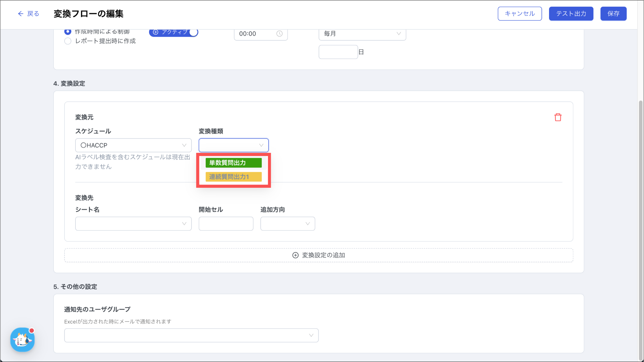Click the 保存 button
The image size is (644, 362).
pyautogui.click(x=613, y=14)
